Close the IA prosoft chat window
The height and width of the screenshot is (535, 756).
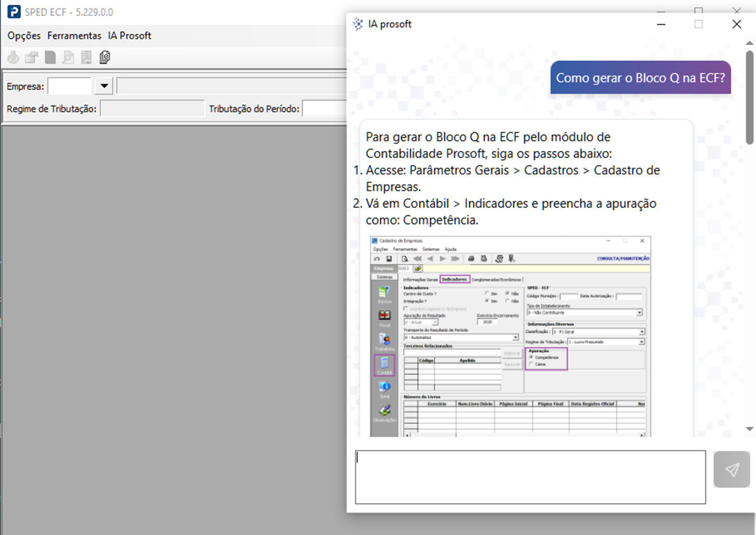point(736,24)
